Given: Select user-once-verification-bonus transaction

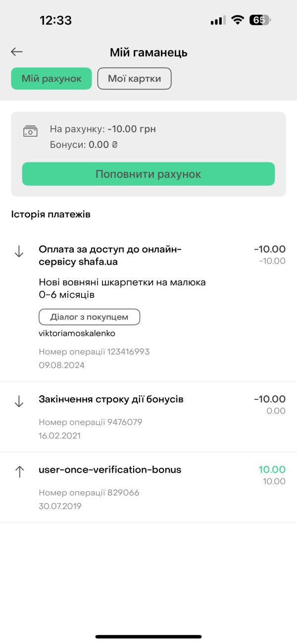Looking at the screenshot, I should (x=110, y=470).
